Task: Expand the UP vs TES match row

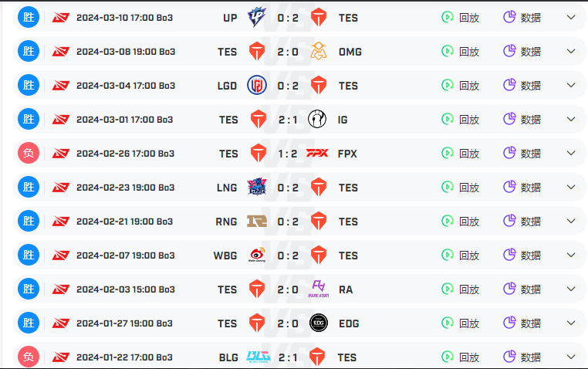Action: coord(571,17)
